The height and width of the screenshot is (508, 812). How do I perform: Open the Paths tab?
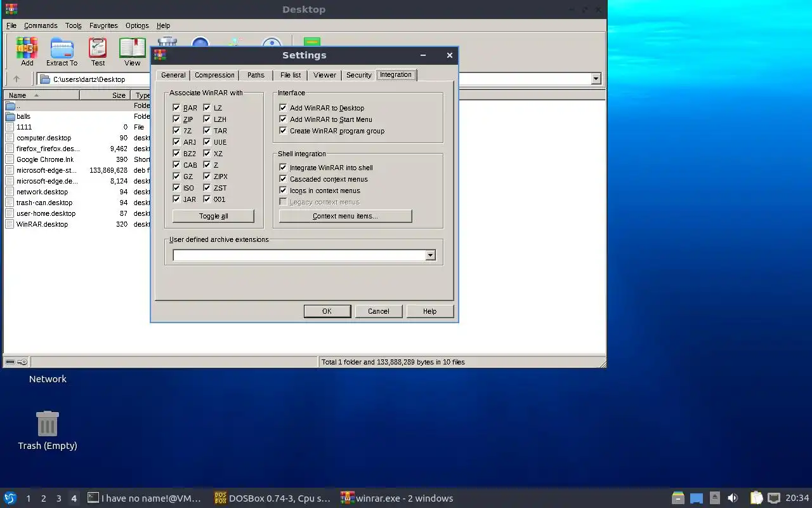click(256, 75)
